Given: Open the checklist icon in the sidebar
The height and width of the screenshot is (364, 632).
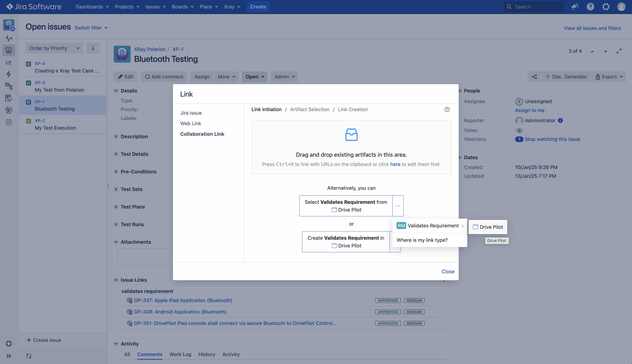Looking at the screenshot, I should click(x=9, y=98).
